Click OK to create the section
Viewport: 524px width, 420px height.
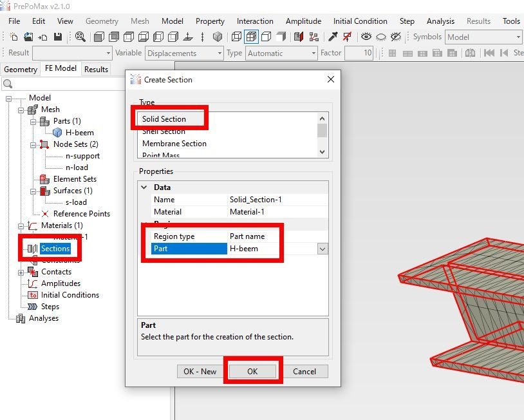[x=252, y=371]
